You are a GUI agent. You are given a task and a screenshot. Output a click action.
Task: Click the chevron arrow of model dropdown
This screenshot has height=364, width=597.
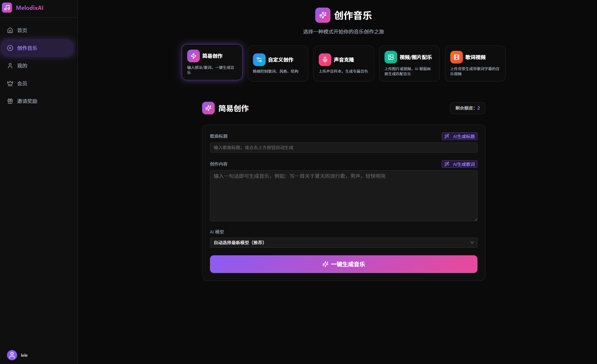[x=472, y=243]
